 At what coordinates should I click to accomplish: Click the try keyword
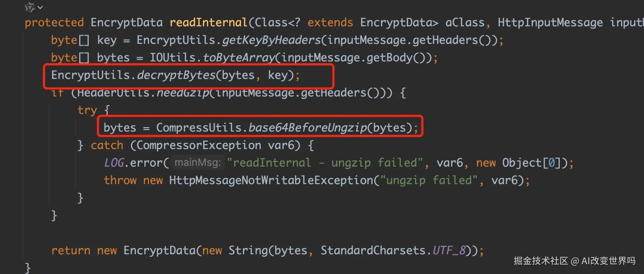coord(87,110)
